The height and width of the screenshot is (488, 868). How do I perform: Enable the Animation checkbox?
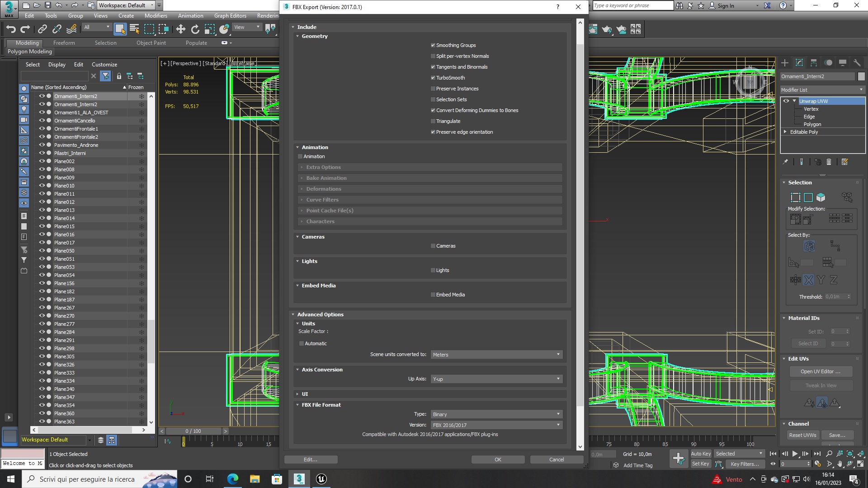(300, 156)
